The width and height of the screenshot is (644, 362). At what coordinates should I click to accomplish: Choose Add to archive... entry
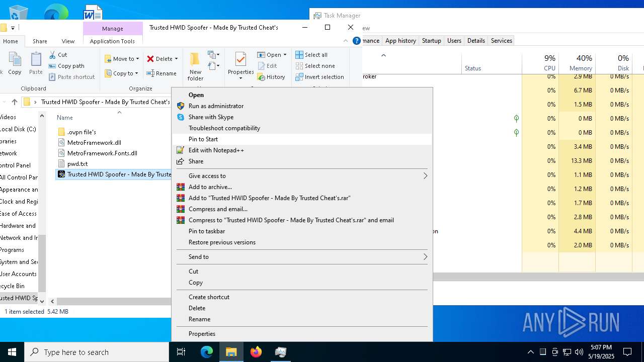[302, 187]
